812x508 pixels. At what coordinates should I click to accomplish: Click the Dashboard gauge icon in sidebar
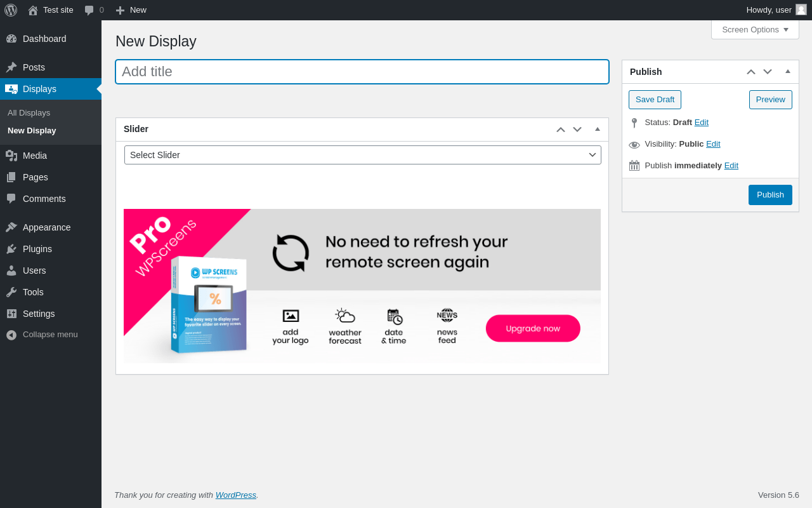coord(11,39)
